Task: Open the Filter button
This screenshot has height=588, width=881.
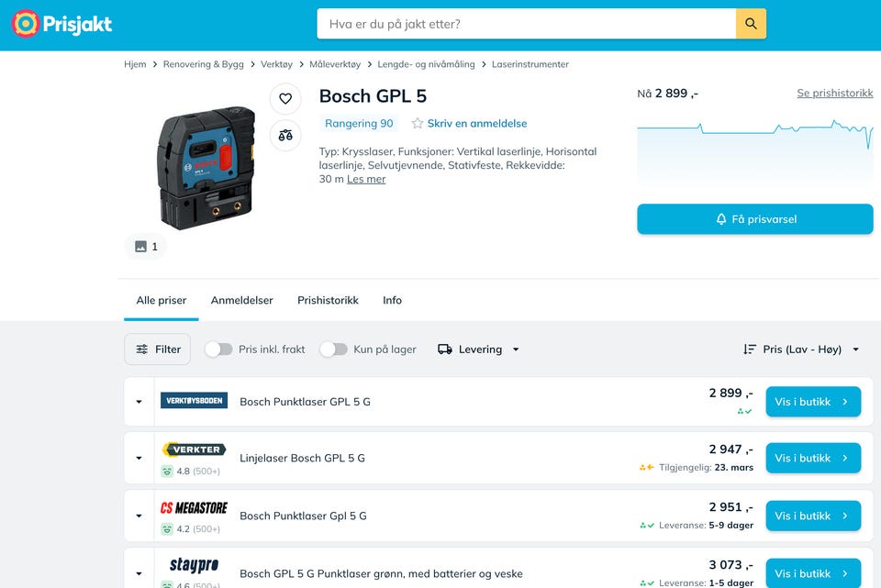Action: 157,349
